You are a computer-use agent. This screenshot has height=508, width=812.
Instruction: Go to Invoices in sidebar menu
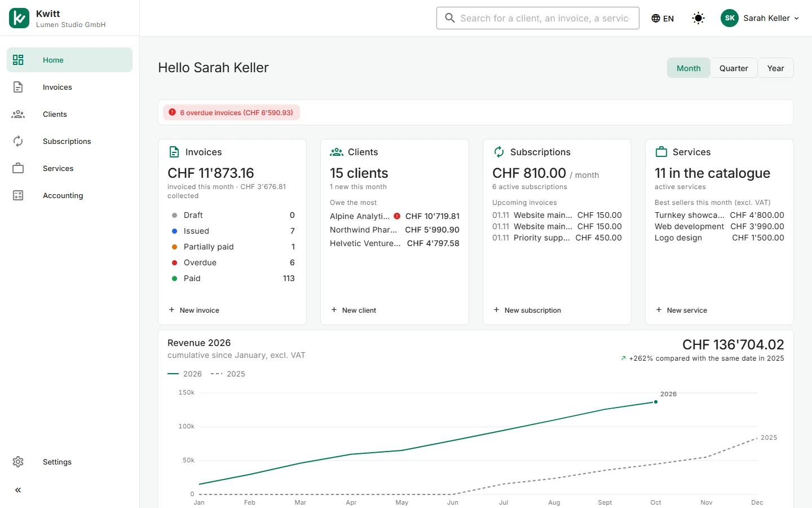point(69,87)
